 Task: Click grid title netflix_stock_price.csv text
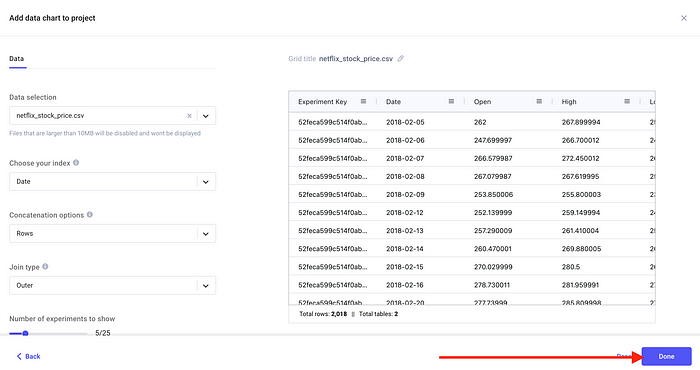(x=356, y=58)
